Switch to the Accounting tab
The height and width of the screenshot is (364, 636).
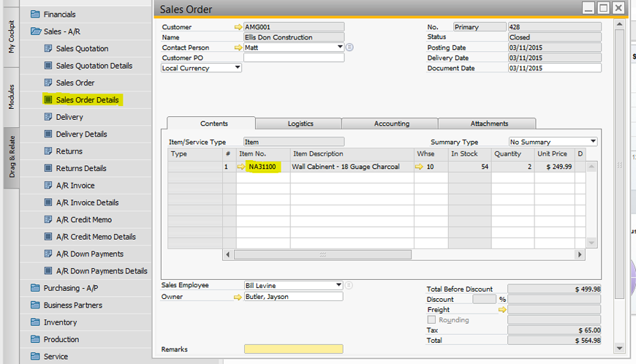click(390, 124)
